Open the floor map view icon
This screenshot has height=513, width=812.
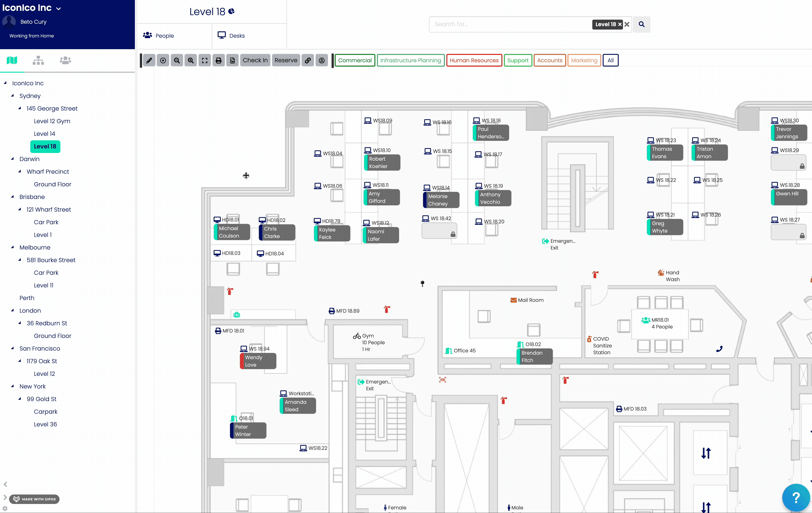tap(12, 60)
